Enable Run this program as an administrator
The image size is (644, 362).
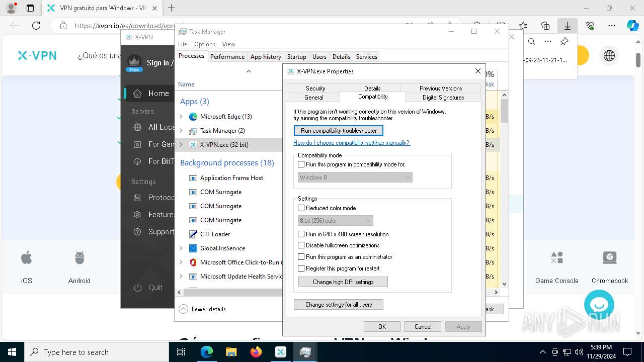(301, 257)
